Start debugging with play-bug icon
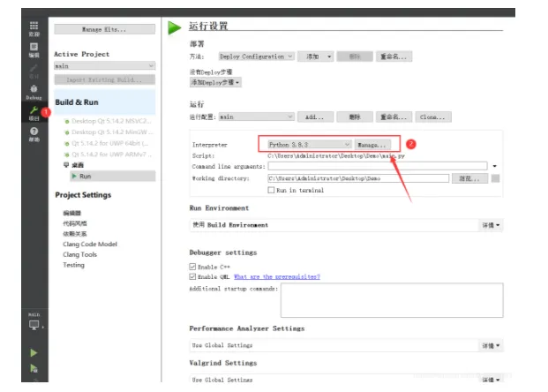This screenshot has height=392, width=548. (34, 368)
